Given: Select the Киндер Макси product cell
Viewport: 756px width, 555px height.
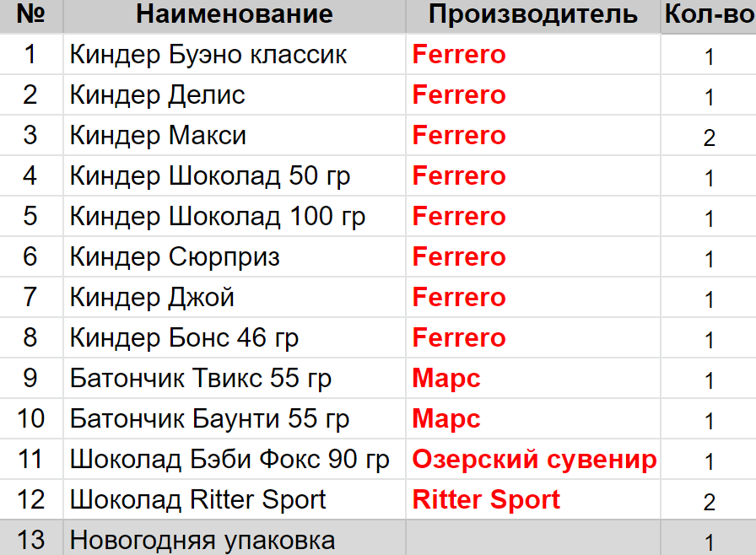Looking at the screenshot, I should pyautogui.click(x=158, y=136).
